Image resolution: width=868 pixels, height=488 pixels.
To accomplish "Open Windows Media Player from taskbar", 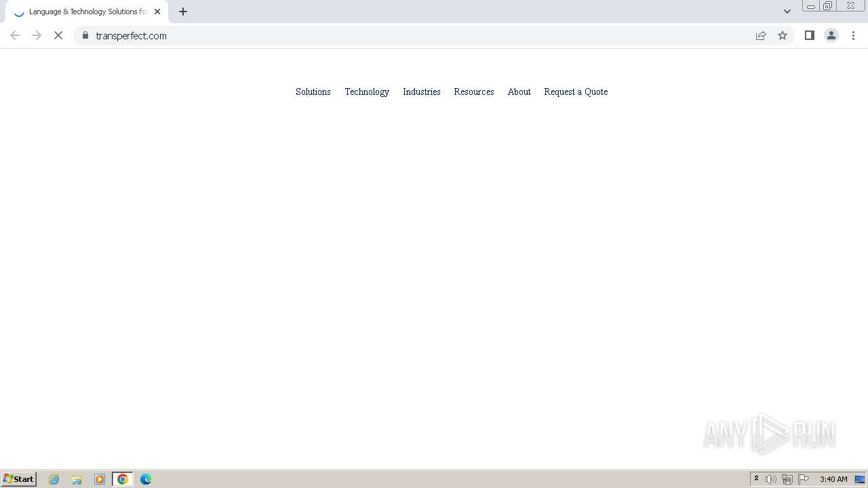I will pos(100,479).
